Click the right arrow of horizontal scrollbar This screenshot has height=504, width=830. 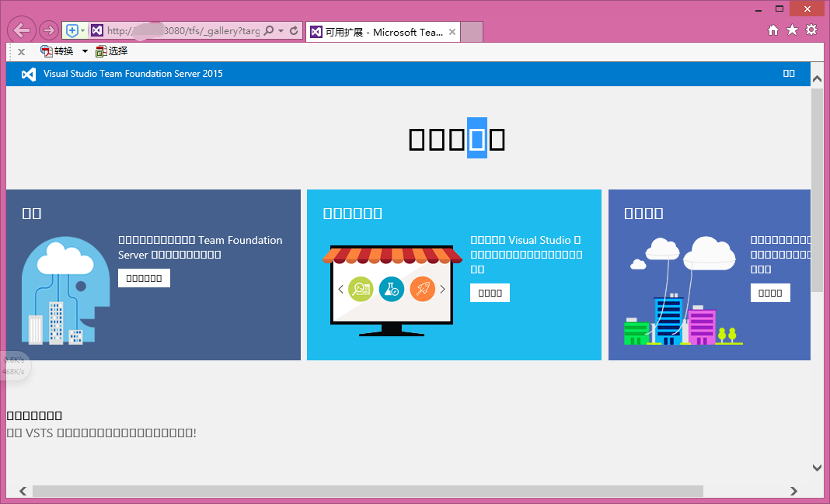click(x=793, y=491)
